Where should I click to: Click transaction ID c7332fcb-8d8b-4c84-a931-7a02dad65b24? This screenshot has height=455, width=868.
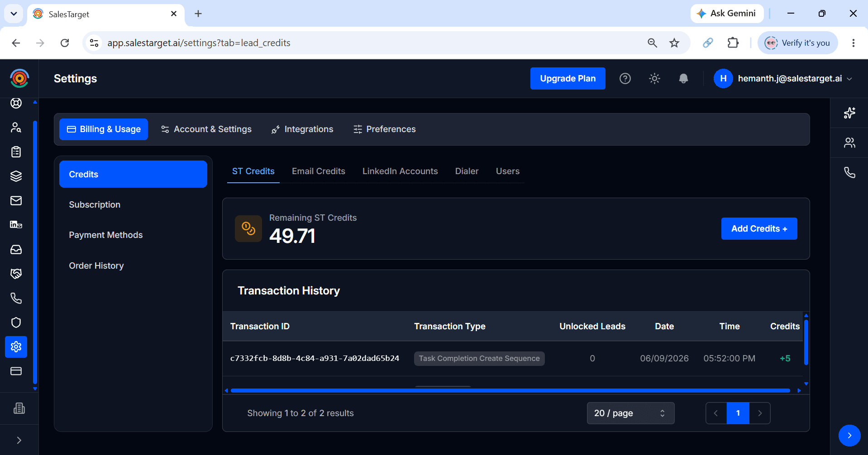point(315,359)
